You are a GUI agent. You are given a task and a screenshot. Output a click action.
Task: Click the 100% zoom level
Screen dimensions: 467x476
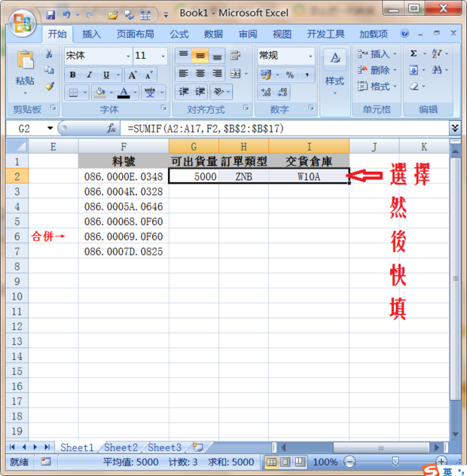[x=325, y=462]
